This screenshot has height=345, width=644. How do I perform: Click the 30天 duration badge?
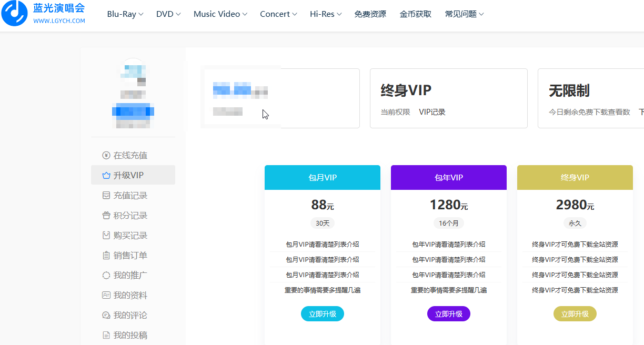click(323, 223)
